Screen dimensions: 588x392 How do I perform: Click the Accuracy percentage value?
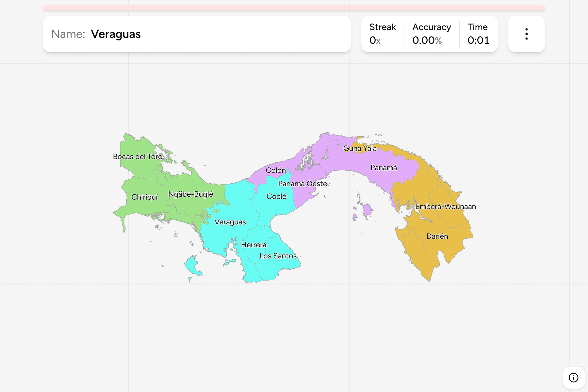pos(427,41)
